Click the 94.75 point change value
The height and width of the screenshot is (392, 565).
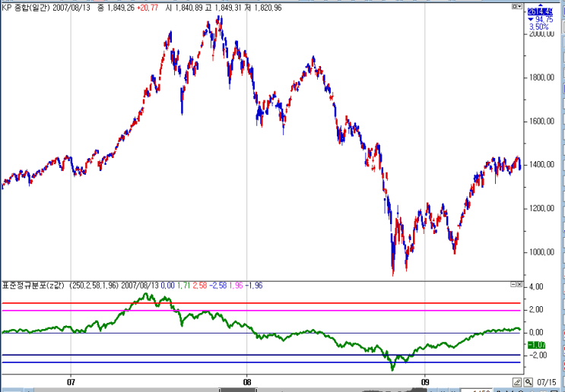point(544,20)
